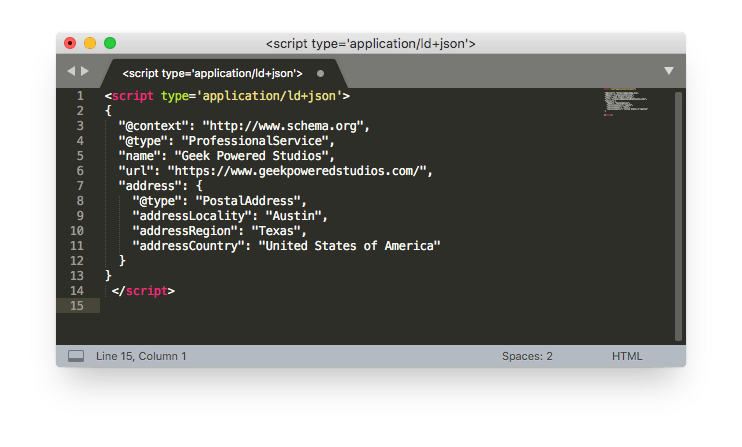Click line number 7 in gutter
This screenshot has width=742, height=447.
(x=80, y=186)
